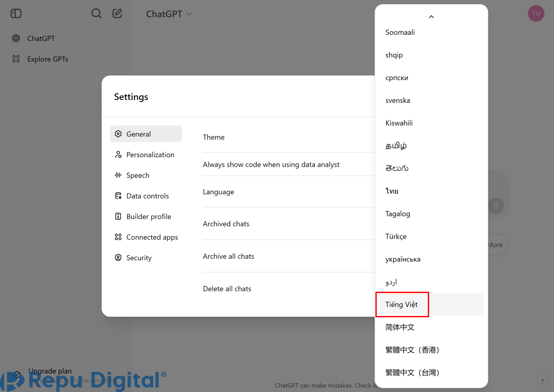Click the Archive all chats label
The height and width of the screenshot is (392, 554).
(x=229, y=256)
